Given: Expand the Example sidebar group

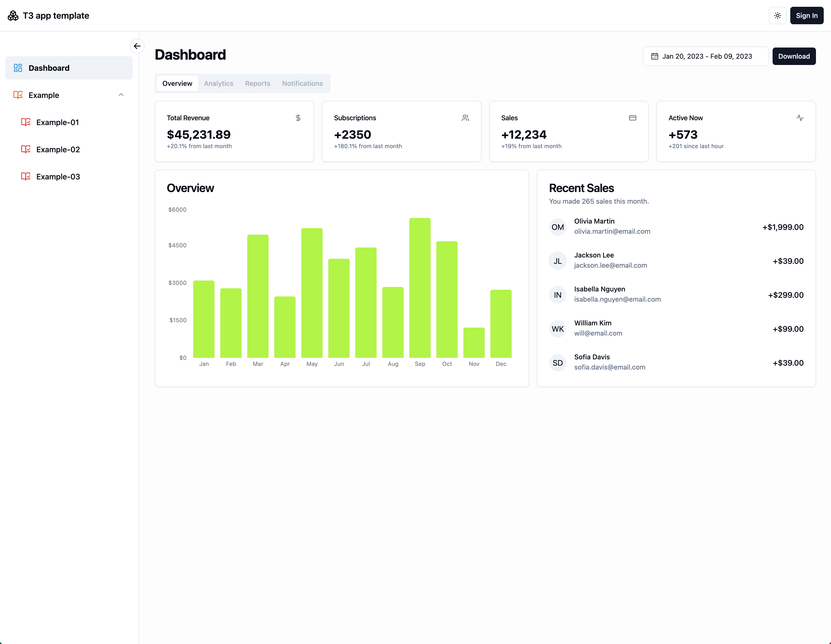Looking at the screenshot, I should 44,95.
